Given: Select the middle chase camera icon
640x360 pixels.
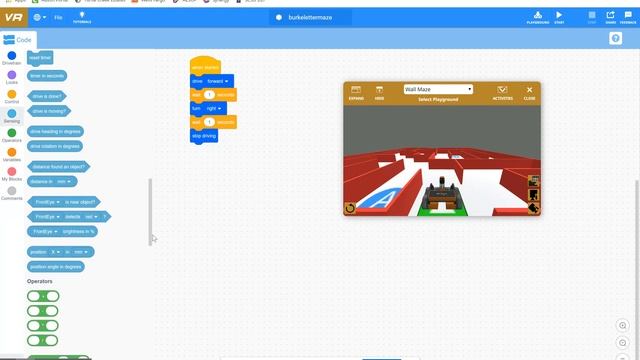Looking at the screenshot, I should click(x=533, y=195).
